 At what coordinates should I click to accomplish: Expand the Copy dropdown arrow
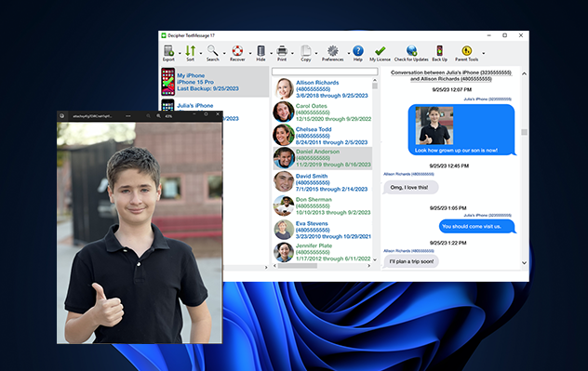coord(316,53)
